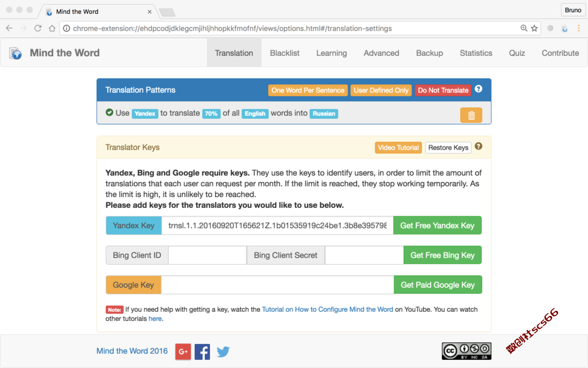Click the Russian target language badge
Viewport: 588px width, 368px height.
324,114
